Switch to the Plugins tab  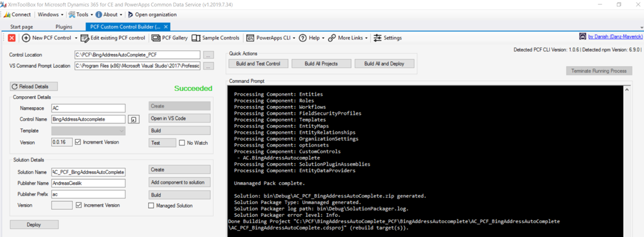tap(63, 27)
